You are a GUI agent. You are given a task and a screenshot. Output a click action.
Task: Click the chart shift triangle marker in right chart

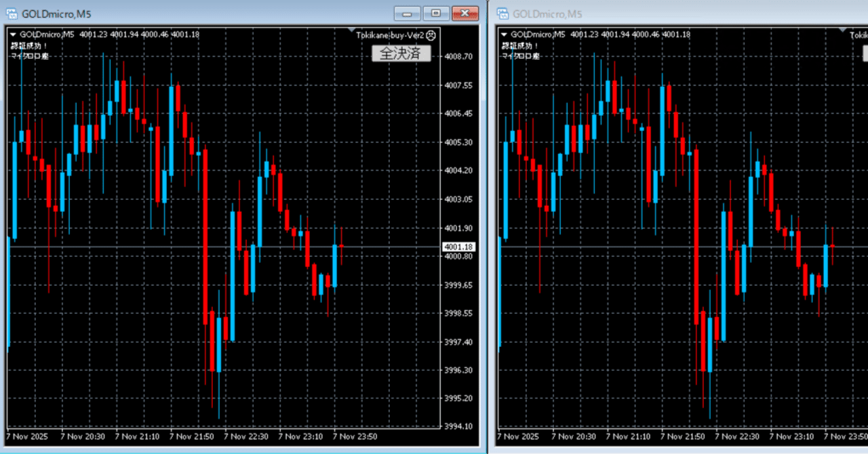click(x=843, y=30)
